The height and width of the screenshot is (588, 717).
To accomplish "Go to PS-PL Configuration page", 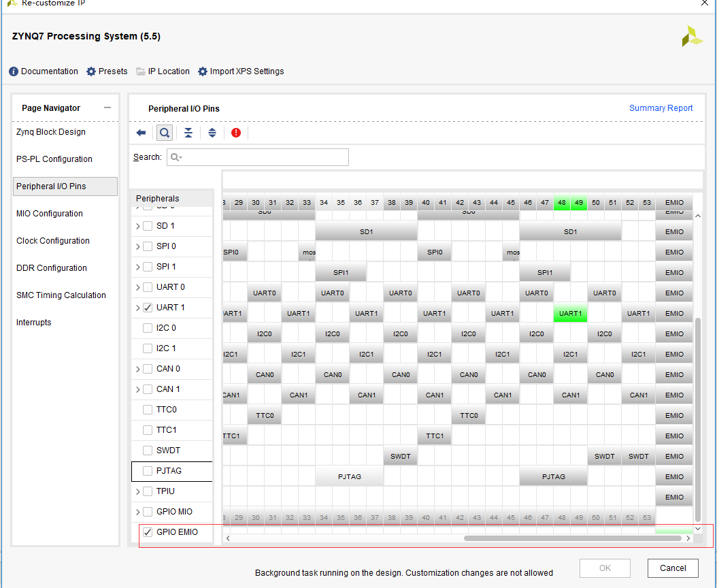I will click(x=54, y=159).
